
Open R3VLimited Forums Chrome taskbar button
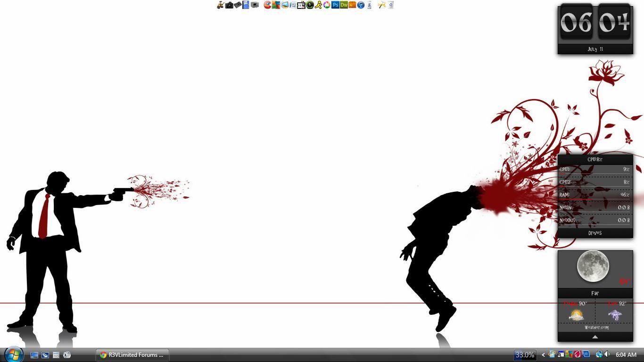point(132,355)
